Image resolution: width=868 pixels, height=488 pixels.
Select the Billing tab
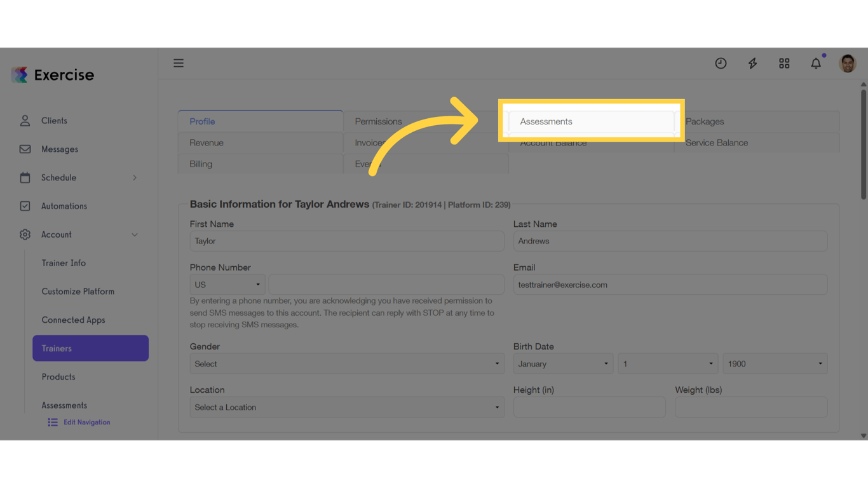[x=201, y=163]
